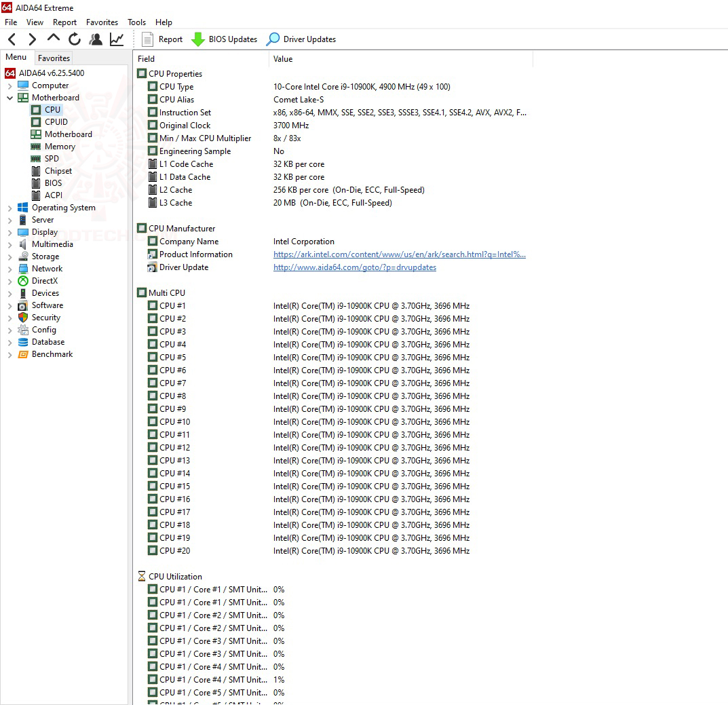Expand the Operating System node
The image size is (728, 705).
coord(9,208)
